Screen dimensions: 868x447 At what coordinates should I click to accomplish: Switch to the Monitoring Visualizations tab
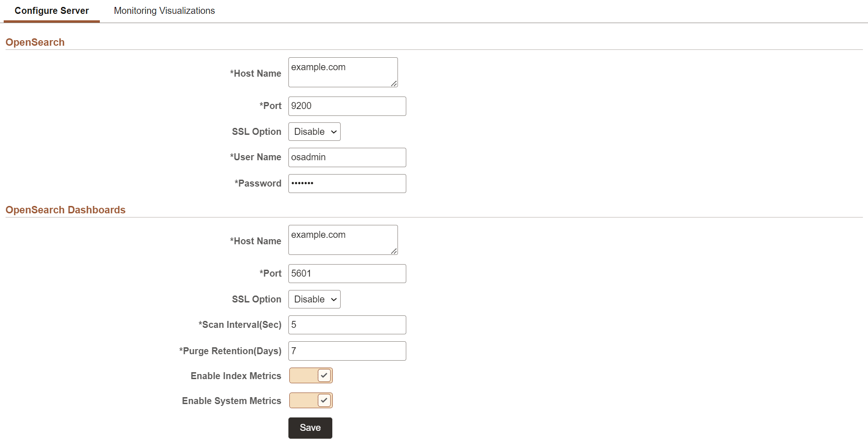(x=164, y=10)
